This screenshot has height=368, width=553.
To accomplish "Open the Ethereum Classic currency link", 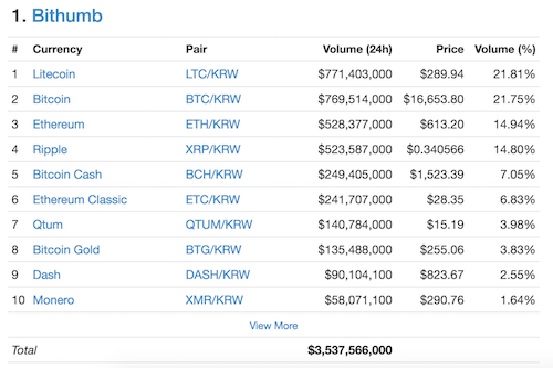I will 80,199.
